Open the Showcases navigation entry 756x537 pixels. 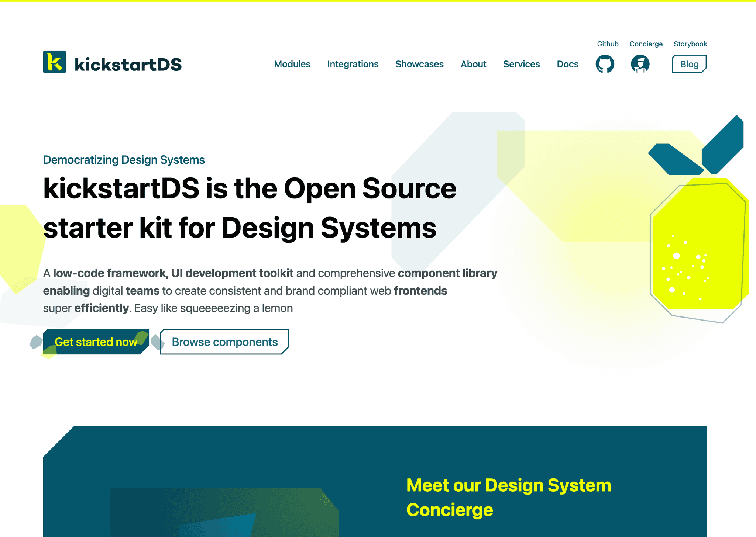click(x=419, y=64)
